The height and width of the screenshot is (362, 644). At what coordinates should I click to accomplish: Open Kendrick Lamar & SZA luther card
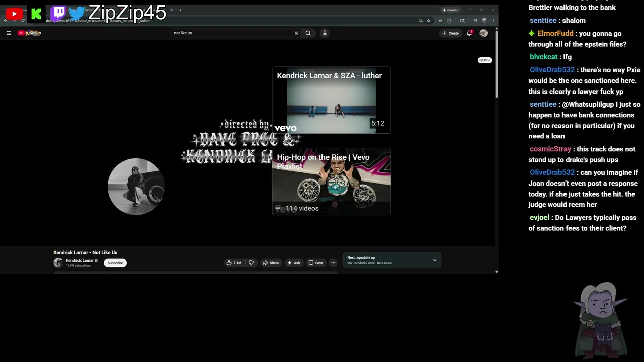pos(332,100)
